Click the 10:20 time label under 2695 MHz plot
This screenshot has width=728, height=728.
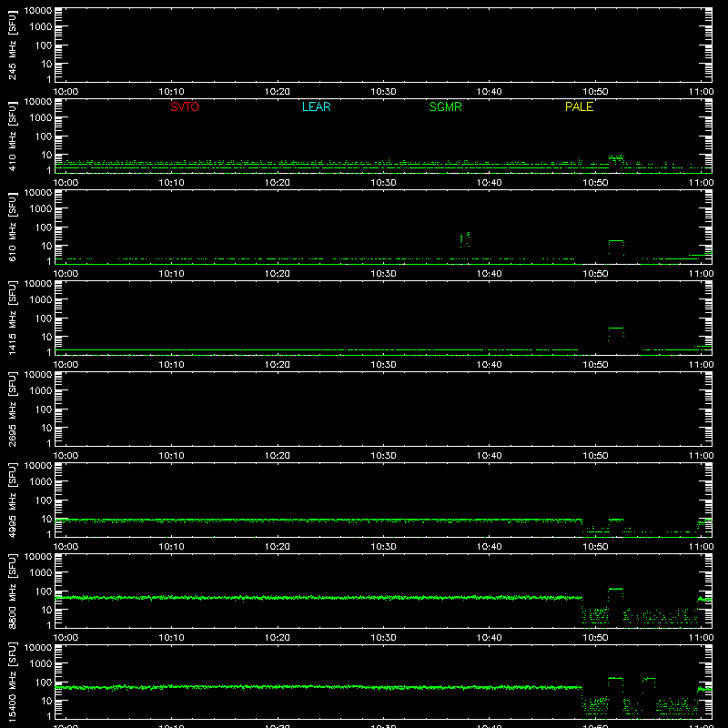click(278, 456)
